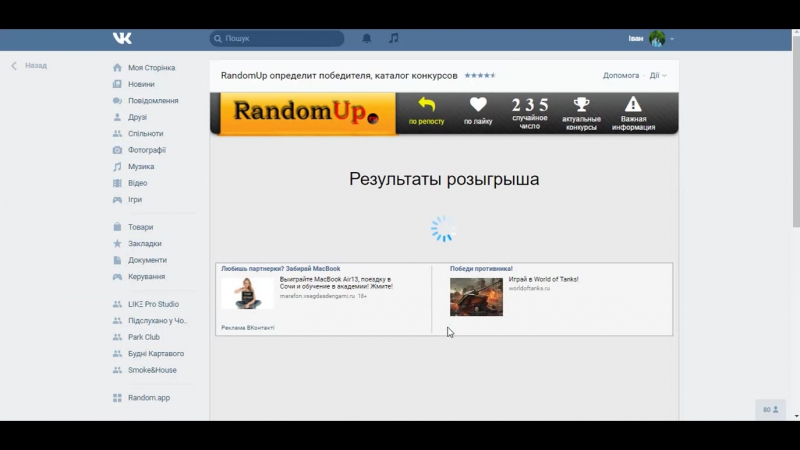The width and height of the screenshot is (800, 450).
Task: Open 'Повідомлення' in sidebar
Action: [153, 101]
